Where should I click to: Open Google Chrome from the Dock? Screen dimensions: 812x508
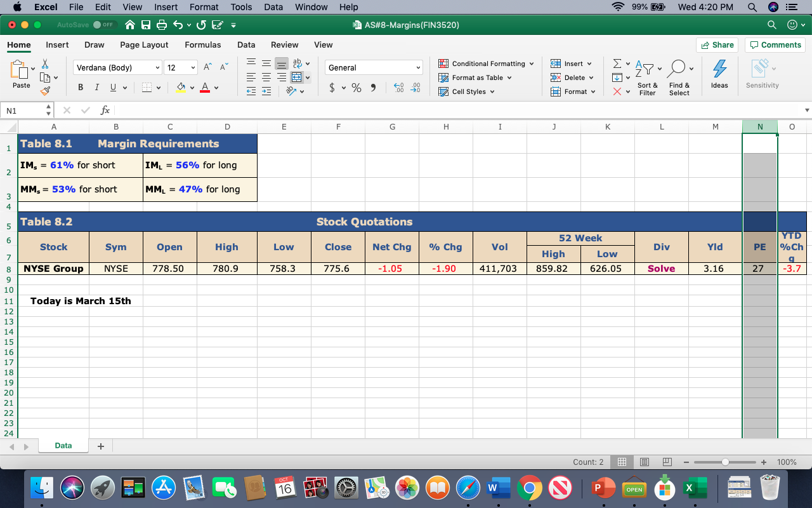click(530, 488)
